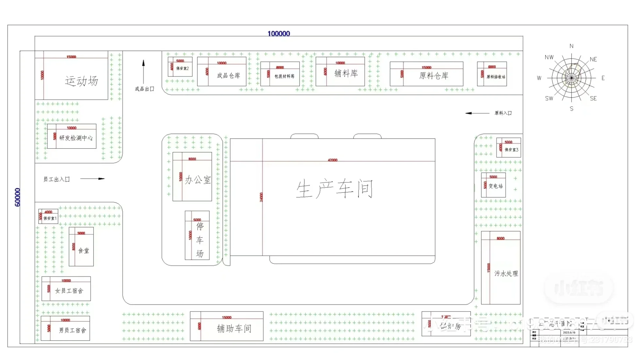Image resolution: width=644 pixels, height=353 pixels.
Task: Click the 成品出口 upward arrow
Action: (x=143, y=68)
